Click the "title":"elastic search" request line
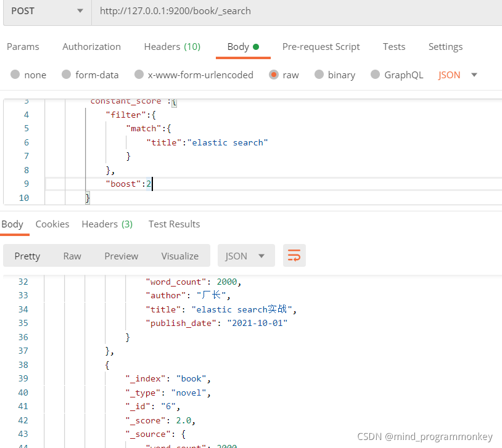502x448 pixels. tap(207, 143)
